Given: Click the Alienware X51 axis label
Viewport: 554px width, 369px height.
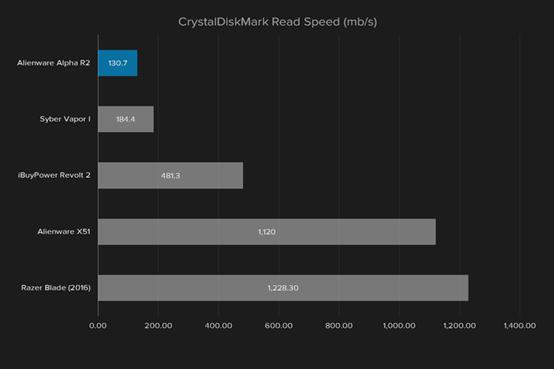Looking at the screenshot, I should click(x=64, y=232).
